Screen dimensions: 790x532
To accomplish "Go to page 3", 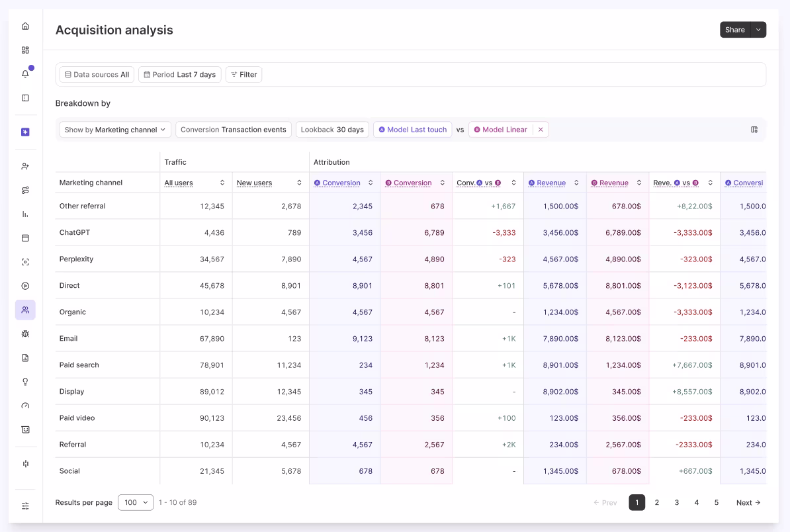I will click(677, 502).
